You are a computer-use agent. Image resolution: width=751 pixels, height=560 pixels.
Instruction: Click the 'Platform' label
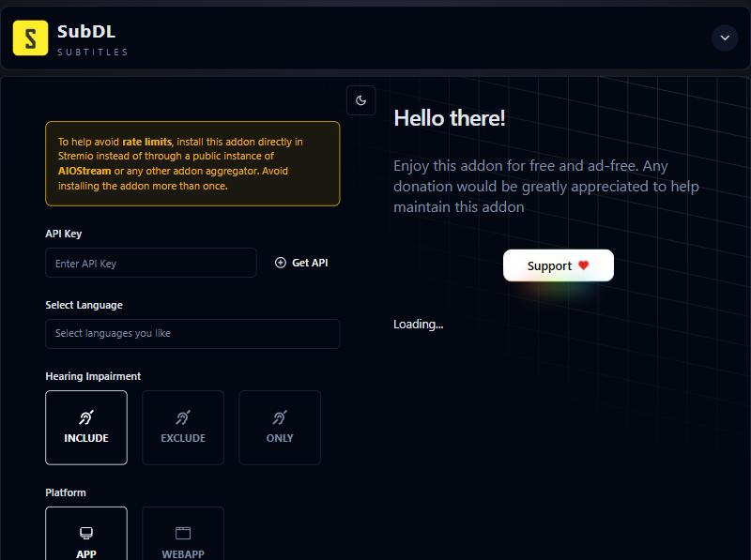tap(66, 492)
